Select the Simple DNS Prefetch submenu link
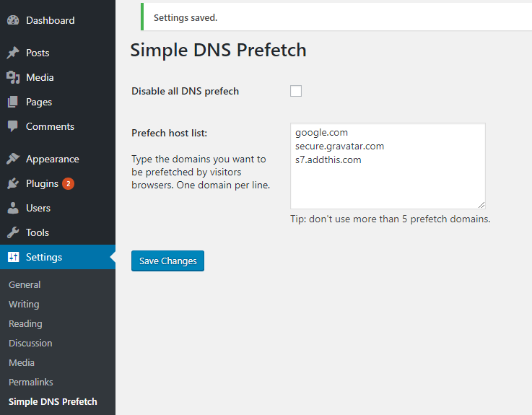 [x=53, y=401]
